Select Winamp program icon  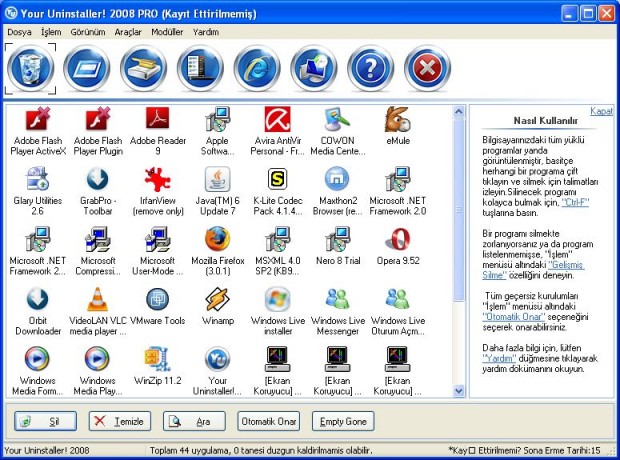[x=217, y=307]
